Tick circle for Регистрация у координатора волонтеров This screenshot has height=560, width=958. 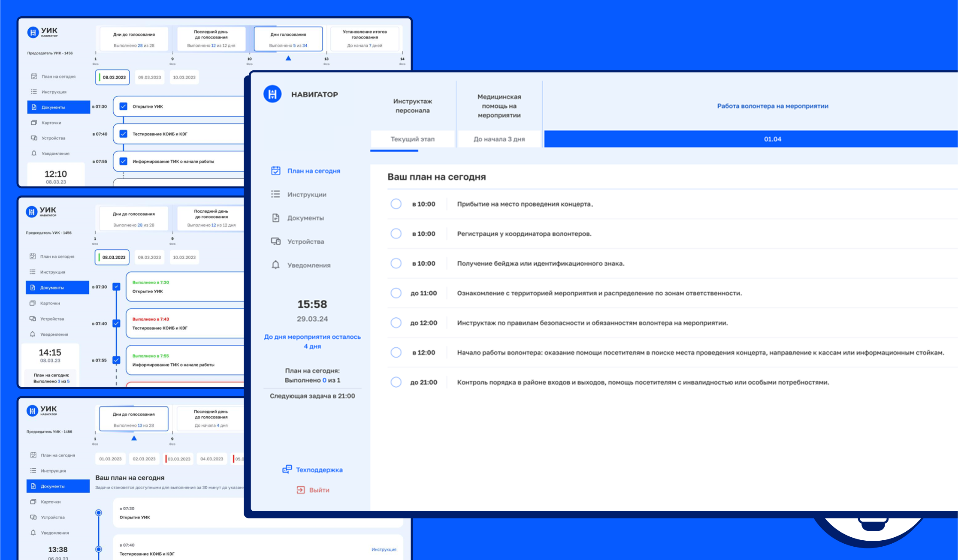click(x=396, y=234)
